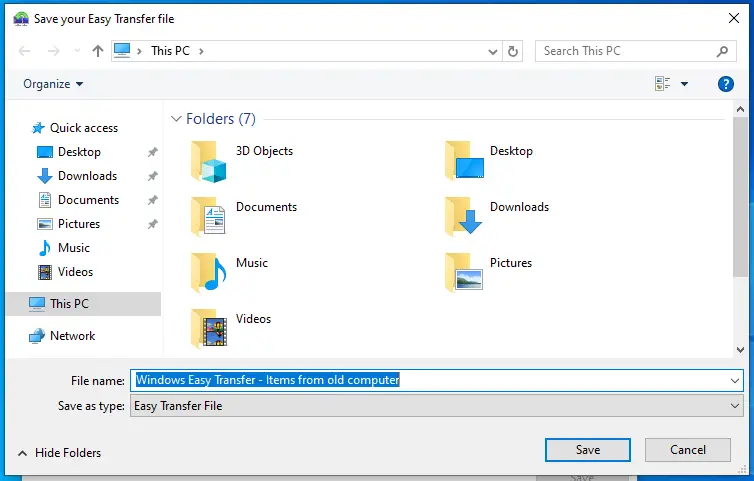Expand the address bar history dropdown

[492, 51]
